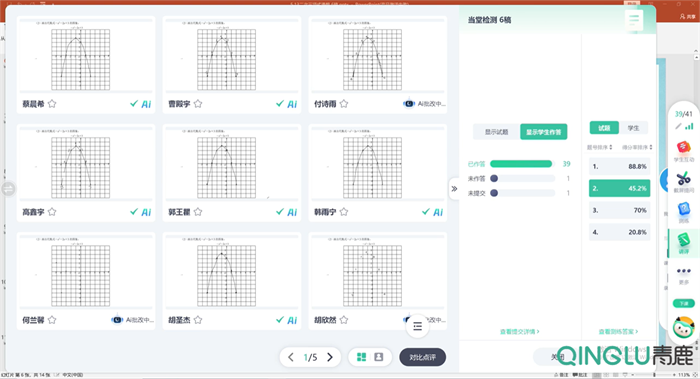Click the 对比点评 compare button
Viewport: 700px width, 379px height.
pyautogui.click(x=422, y=357)
